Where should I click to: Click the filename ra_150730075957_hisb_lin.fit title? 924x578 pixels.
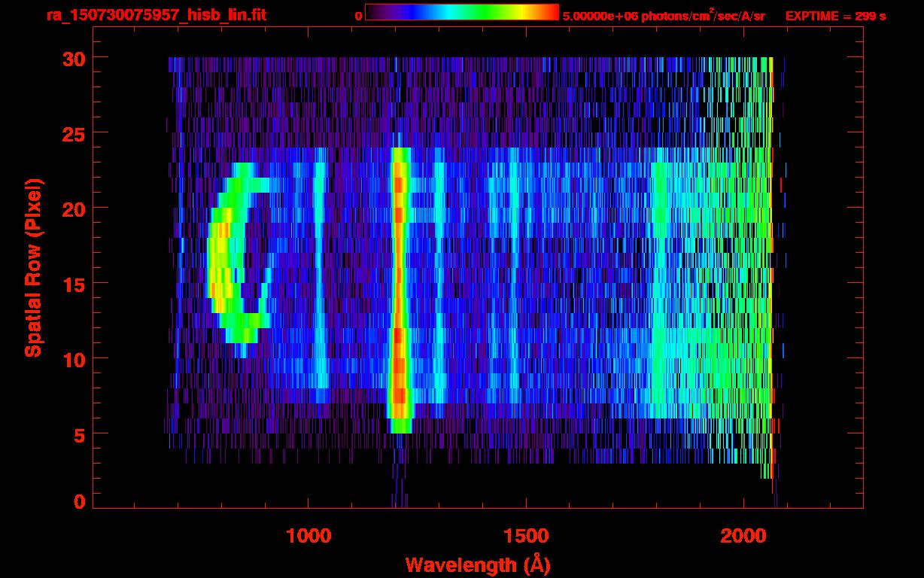(156, 15)
